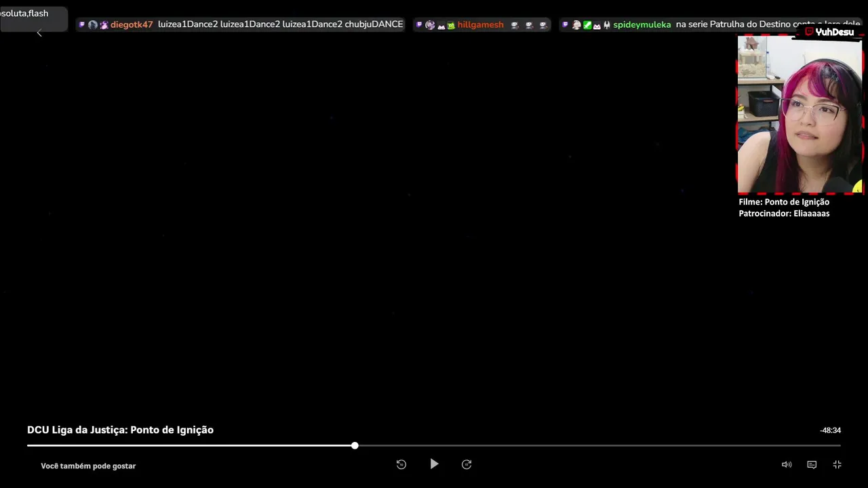Click the title 'DCU Liga da Justiça: Ponto de Ignição'

point(120,430)
